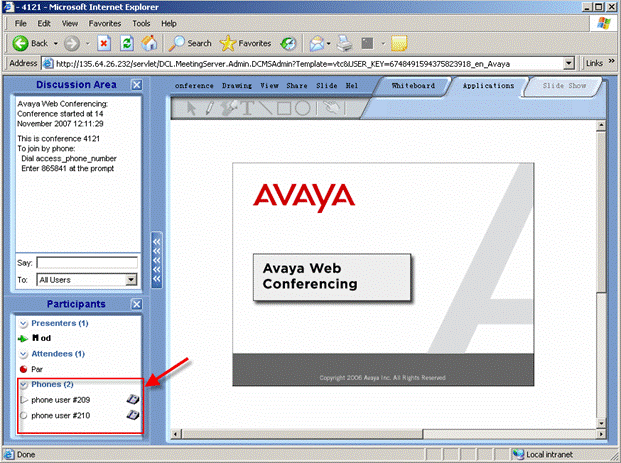Click Local intranet zone in status bar
This screenshot has width=621, height=463.
543,454
